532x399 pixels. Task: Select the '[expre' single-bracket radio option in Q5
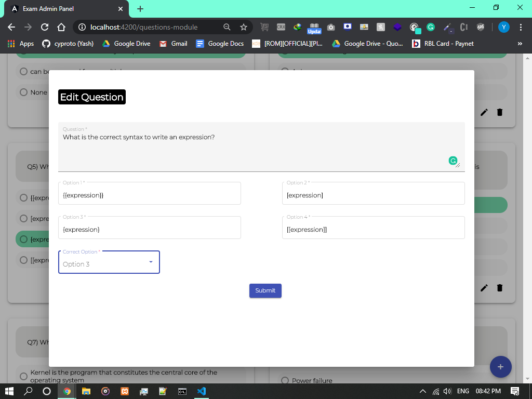(x=23, y=219)
